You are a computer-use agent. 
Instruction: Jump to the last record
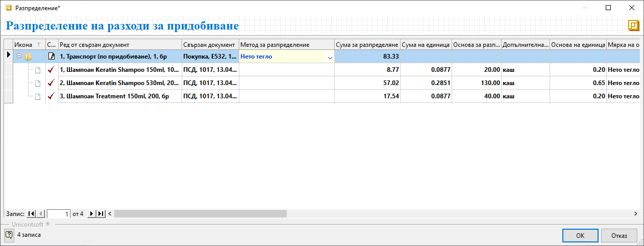[x=101, y=214]
